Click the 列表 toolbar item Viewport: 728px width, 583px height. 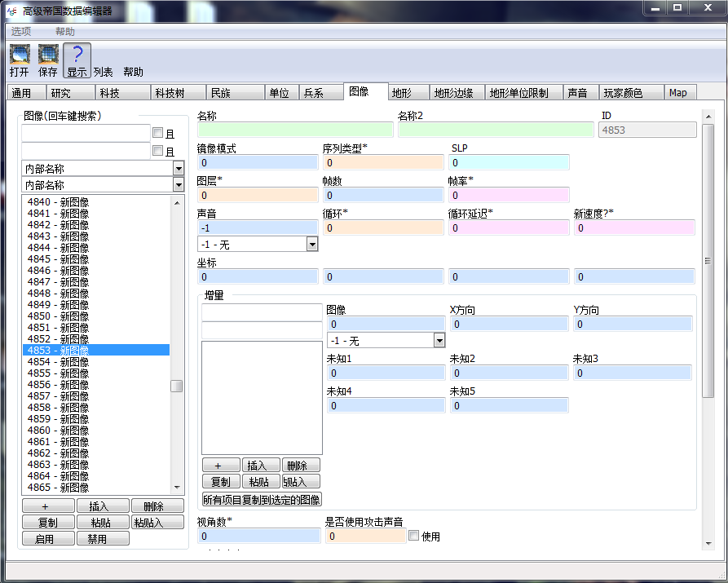pos(103,72)
